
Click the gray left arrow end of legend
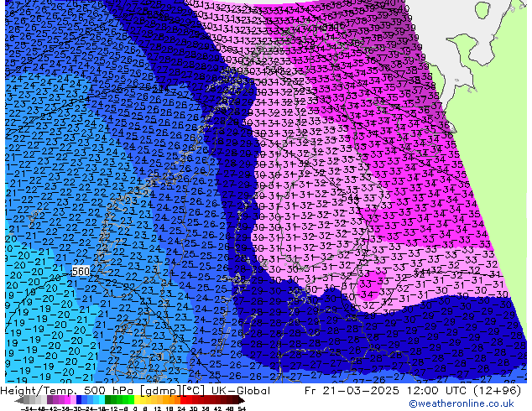click(x=19, y=400)
